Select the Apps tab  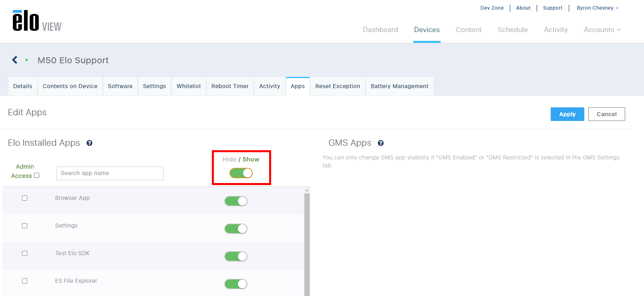298,86
